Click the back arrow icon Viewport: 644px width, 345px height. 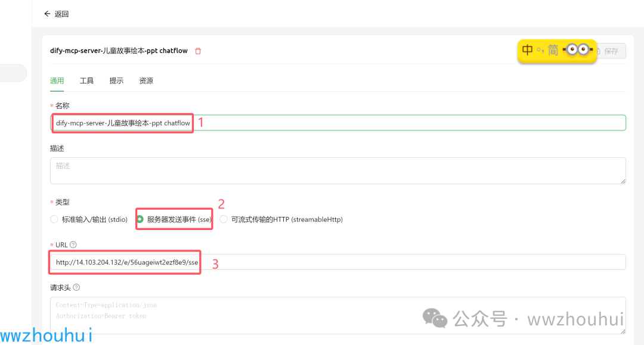tap(47, 13)
